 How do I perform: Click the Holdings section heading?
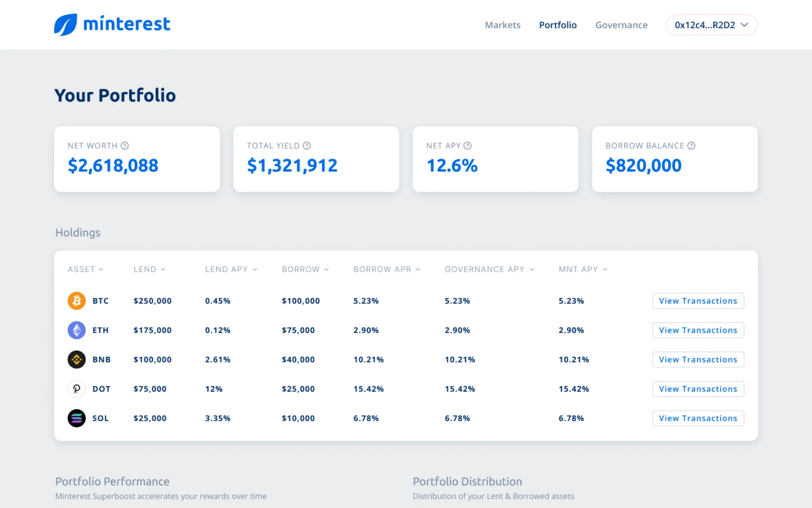pos(78,233)
